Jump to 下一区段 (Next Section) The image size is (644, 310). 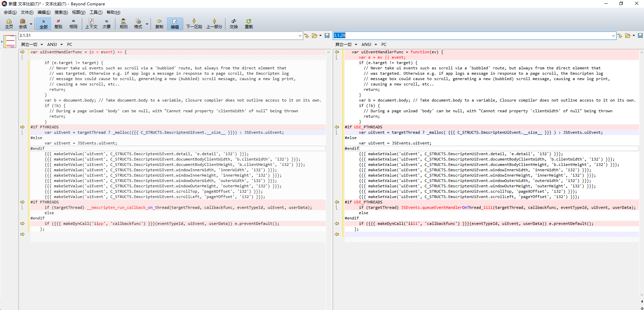pos(194,24)
